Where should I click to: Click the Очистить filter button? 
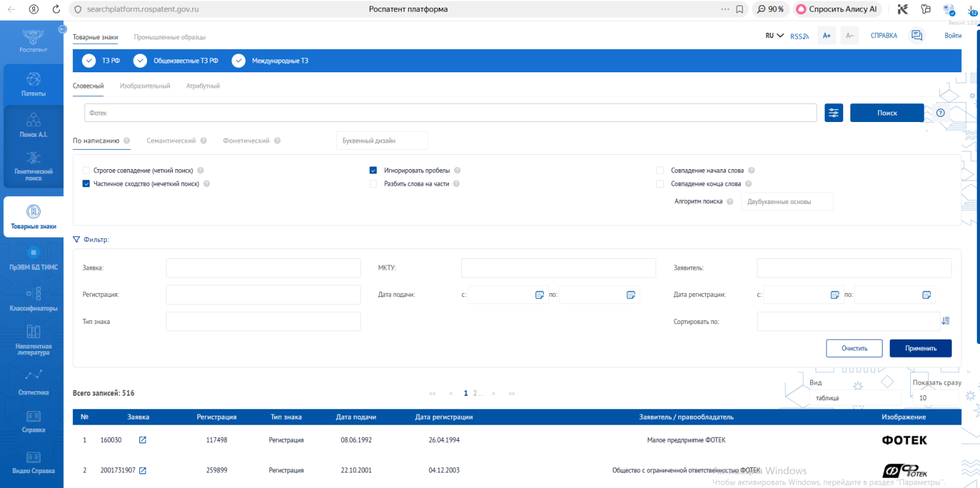pyautogui.click(x=854, y=348)
